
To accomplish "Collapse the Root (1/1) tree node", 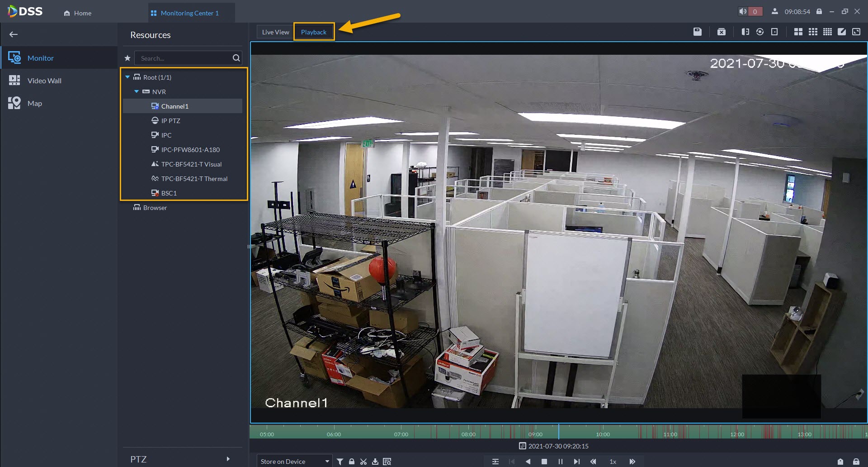I will [127, 77].
